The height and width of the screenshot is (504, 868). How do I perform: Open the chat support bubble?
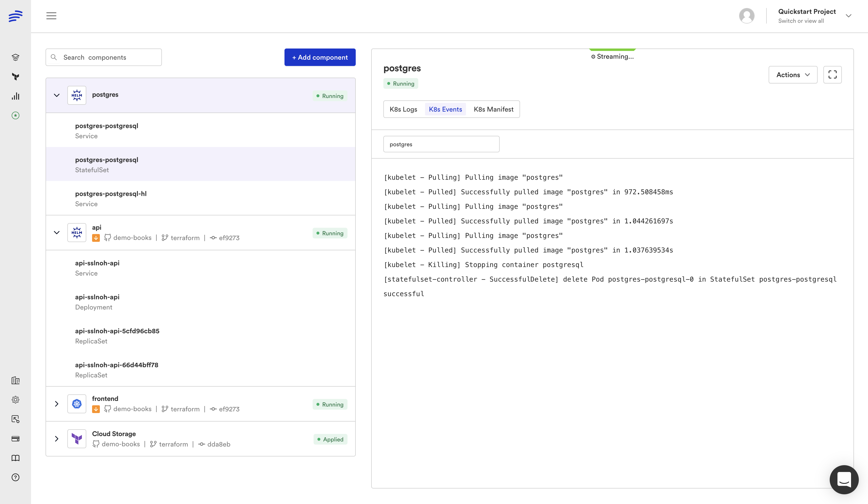[844, 480]
